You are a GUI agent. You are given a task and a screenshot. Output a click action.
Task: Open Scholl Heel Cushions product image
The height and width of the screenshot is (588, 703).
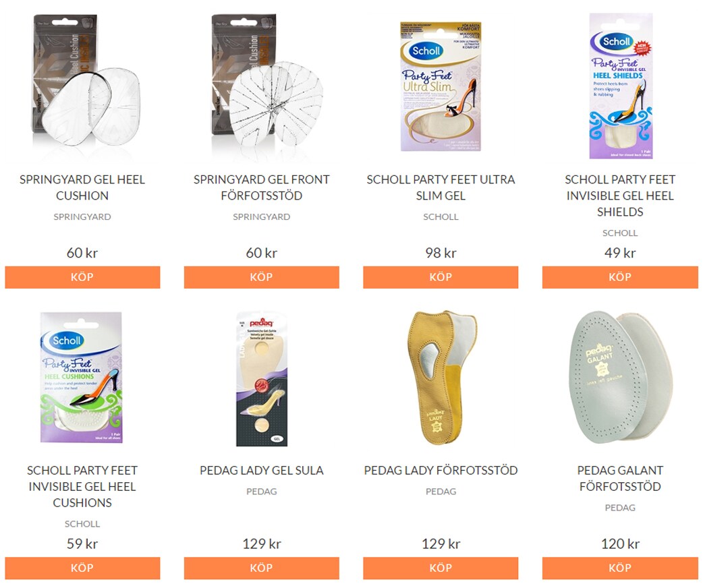pyautogui.click(x=81, y=378)
